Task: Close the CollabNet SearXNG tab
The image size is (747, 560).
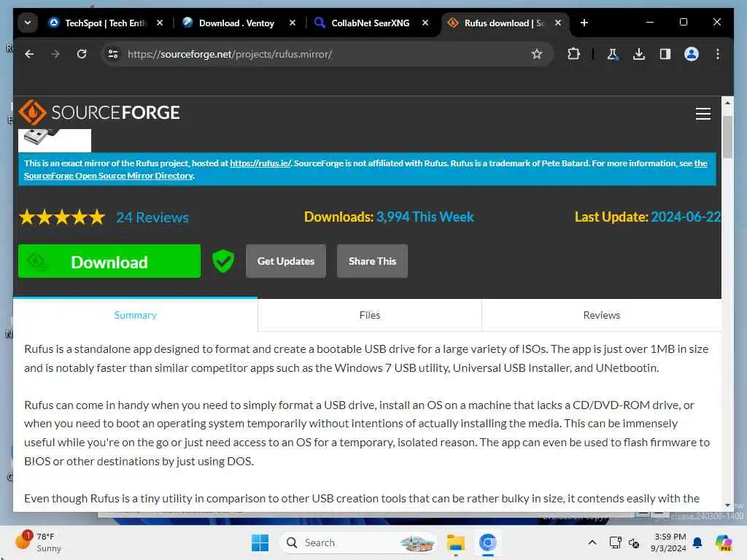Action: pos(425,23)
